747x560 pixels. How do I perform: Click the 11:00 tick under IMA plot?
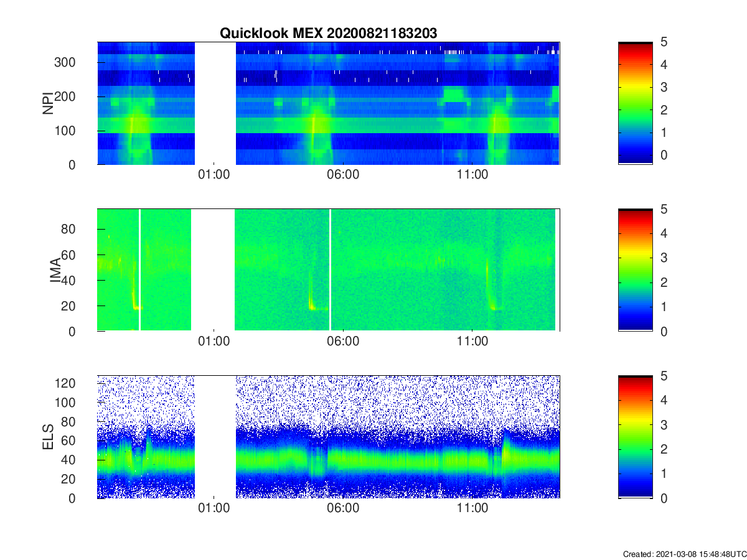[472, 342]
